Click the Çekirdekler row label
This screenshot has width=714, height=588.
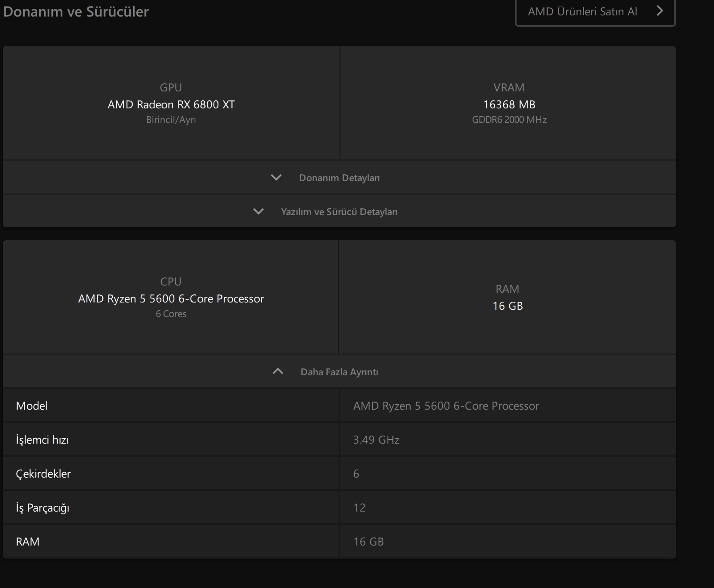click(43, 474)
